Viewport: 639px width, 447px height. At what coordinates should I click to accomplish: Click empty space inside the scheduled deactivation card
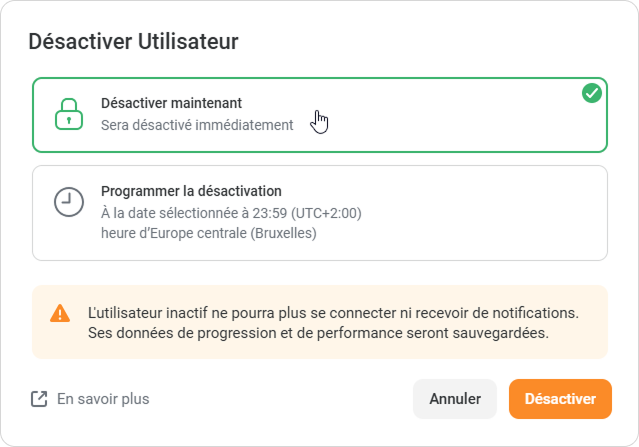click(x=480, y=212)
